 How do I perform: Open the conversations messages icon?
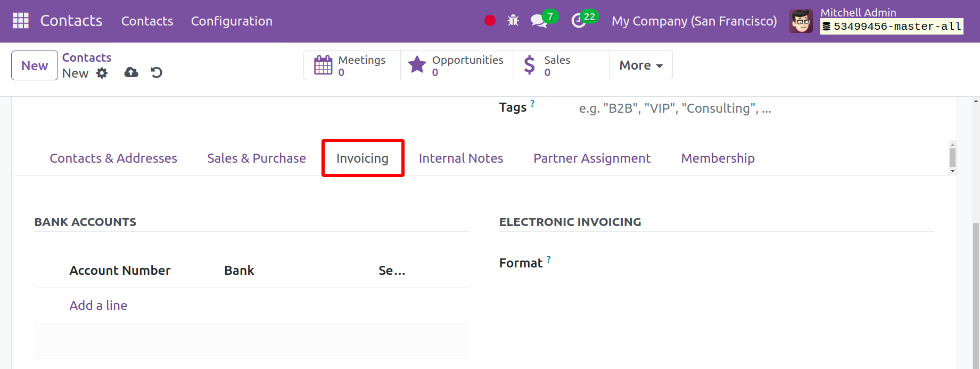pos(539,21)
